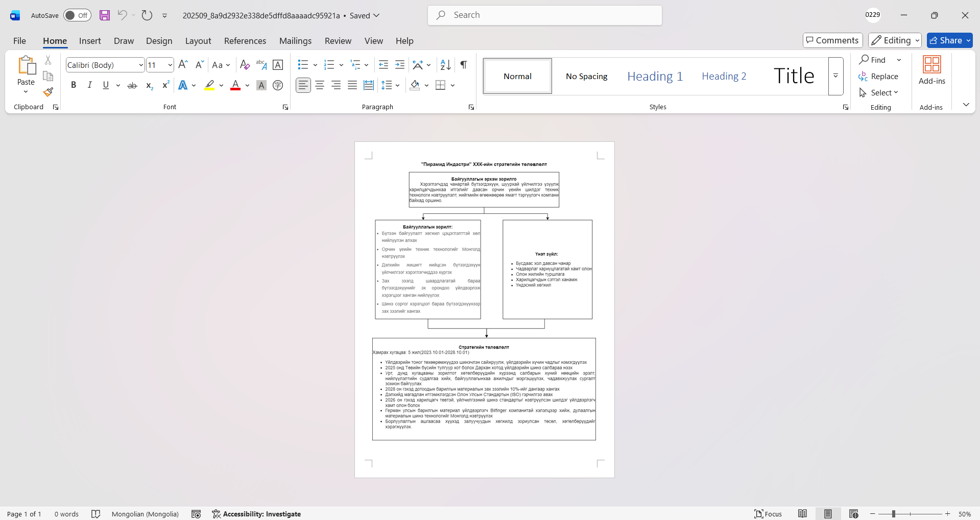Select the Sort icon

[445, 65]
